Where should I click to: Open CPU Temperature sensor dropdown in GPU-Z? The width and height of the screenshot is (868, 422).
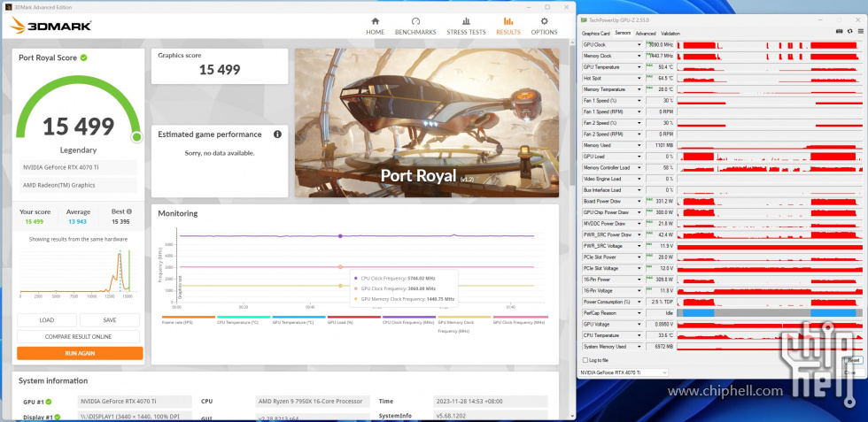pos(639,335)
